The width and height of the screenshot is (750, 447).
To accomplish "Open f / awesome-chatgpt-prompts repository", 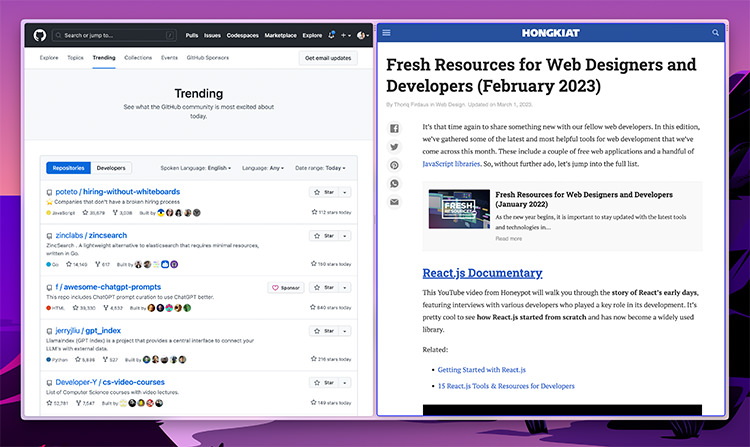I will tap(108, 287).
